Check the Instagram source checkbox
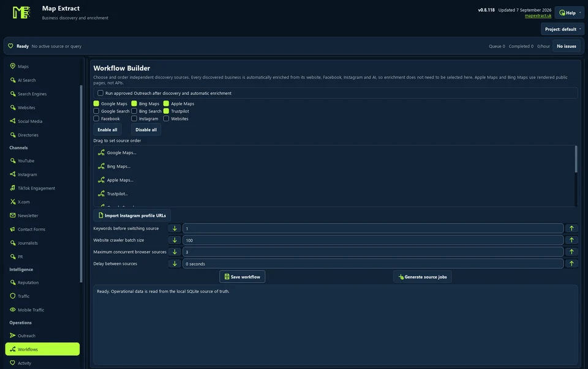588x369 pixels. click(x=134, y=118)
